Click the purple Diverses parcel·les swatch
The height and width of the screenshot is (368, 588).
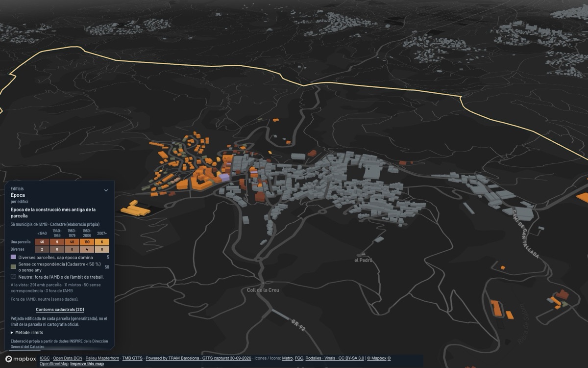pyautogui.click(x=13, y=257)
